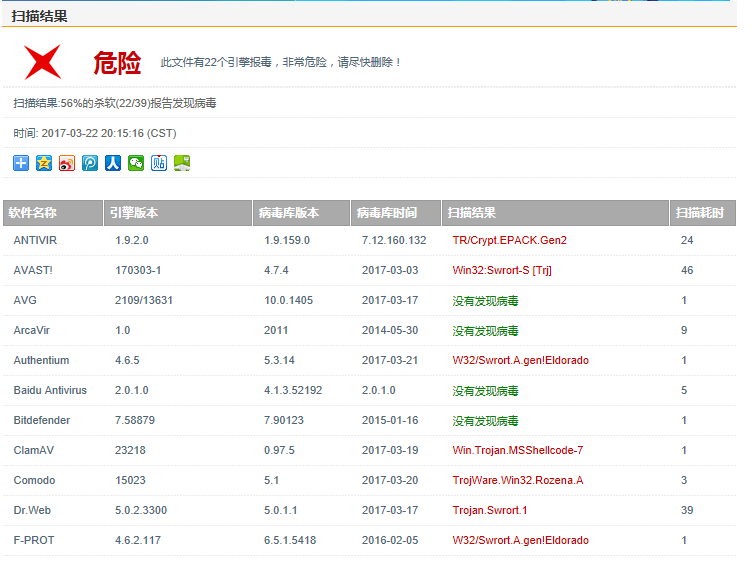The height and width of the screenshot is (561, 752).
Task: Click database date 7.12.160.132
Action: click(x=394, y=240)
